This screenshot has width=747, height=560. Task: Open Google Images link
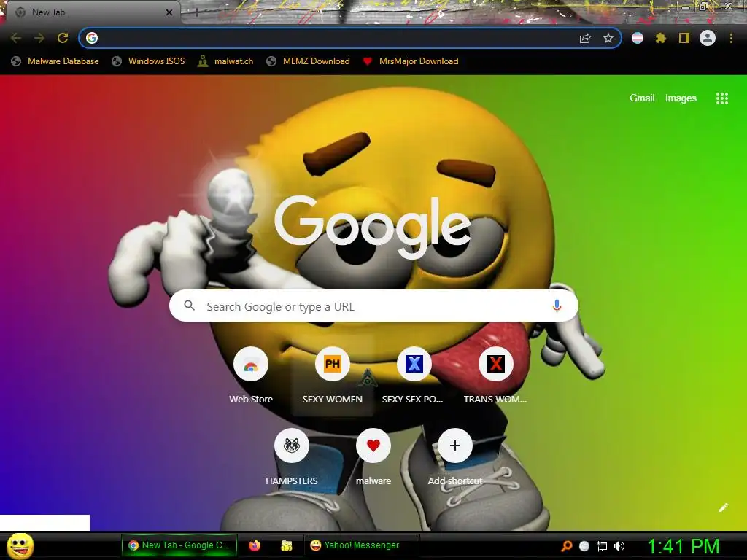click(681, 98)
